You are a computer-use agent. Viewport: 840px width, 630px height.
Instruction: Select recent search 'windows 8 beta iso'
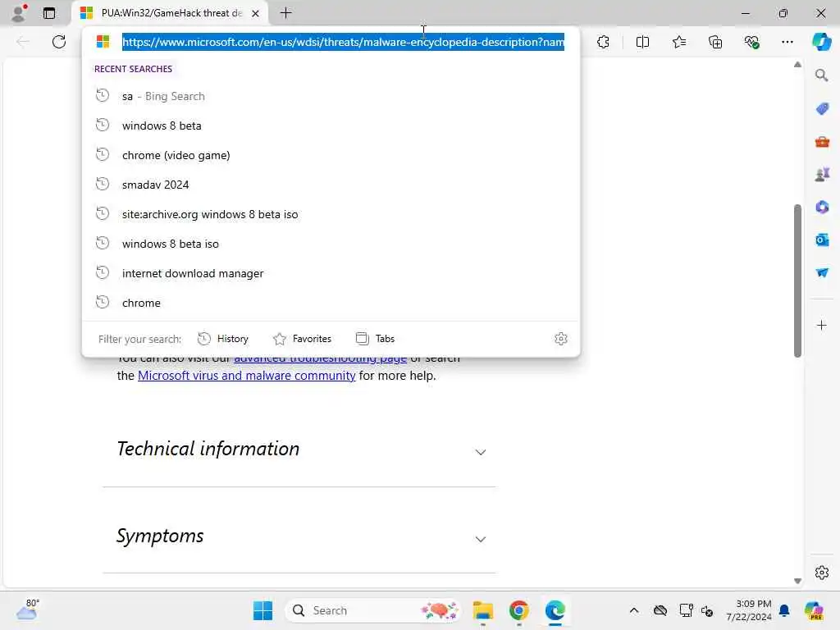click(x=331, y=244)
